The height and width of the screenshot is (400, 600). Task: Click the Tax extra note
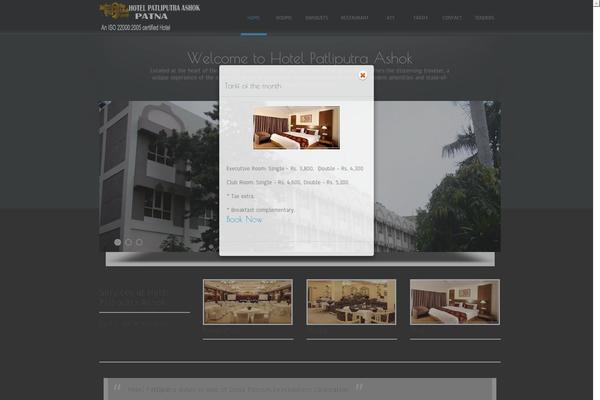coord(240,196)
